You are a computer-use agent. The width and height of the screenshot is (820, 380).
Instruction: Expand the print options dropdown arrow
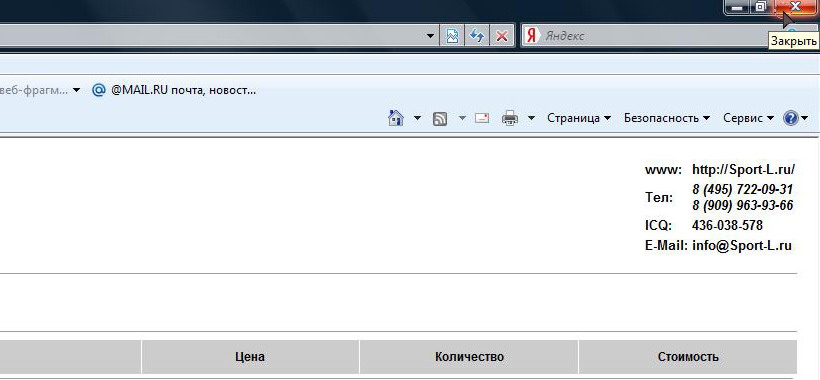click(531, 118)
